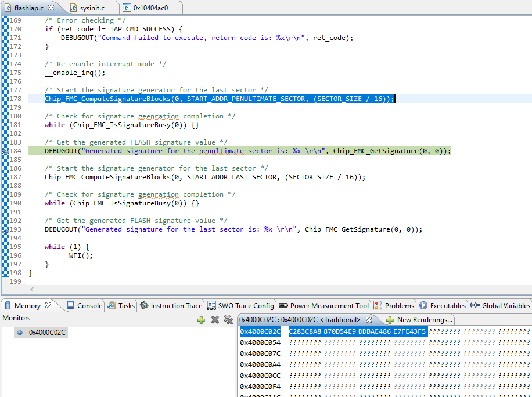
Task: Click the highlighted Chip_FMC_ComputeSignatureBlocks line 178
Action: (220, 99)
